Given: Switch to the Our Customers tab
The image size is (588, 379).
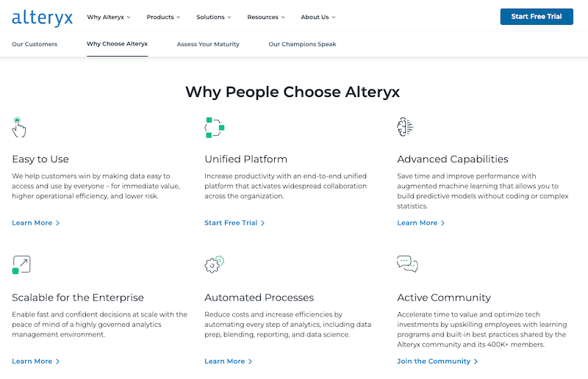Looking at the screenshot, I should [35, 44].
